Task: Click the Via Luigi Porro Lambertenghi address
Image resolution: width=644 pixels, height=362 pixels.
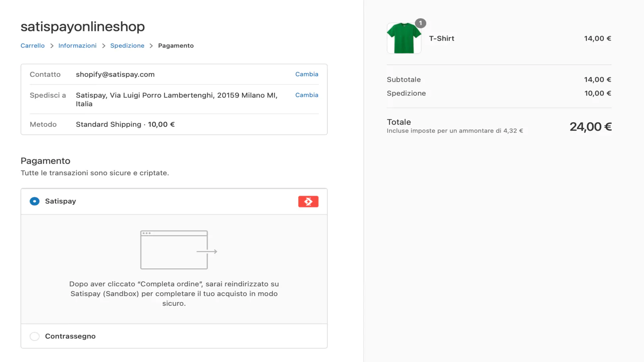Action: click(x=177, y=99)
